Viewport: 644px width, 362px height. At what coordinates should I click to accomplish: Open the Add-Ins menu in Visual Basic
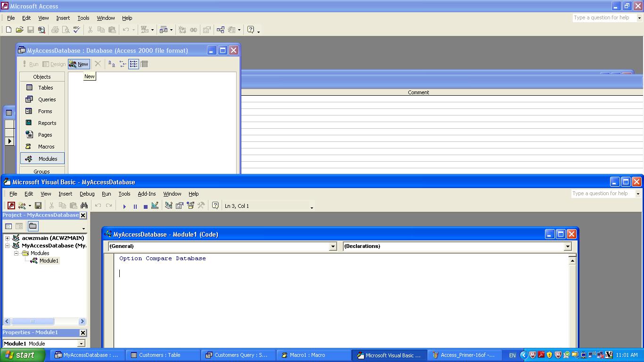coord(147,194)
